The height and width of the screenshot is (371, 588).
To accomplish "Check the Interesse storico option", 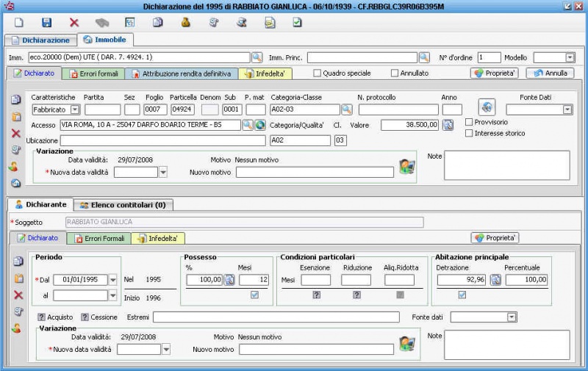I will [x=470, y=133].
